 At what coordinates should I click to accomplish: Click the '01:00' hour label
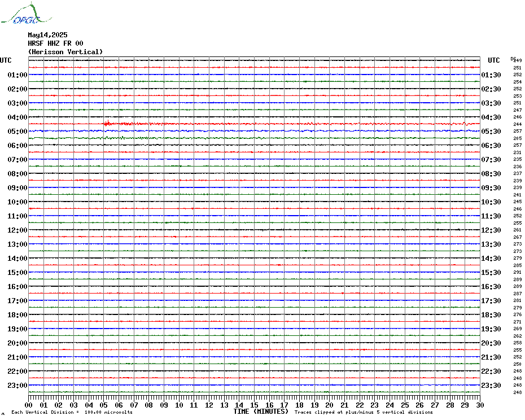coord(17,75)
